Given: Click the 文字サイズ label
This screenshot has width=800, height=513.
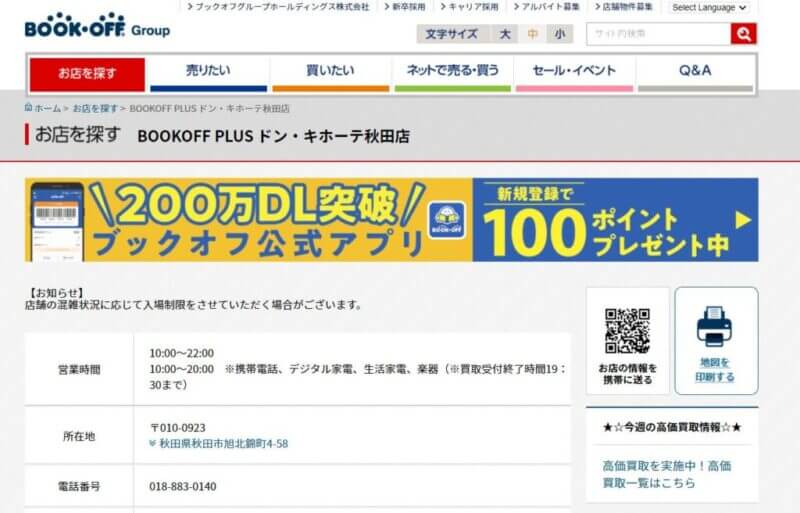Looking at the screenshot, I should click(x=452, y=34).
